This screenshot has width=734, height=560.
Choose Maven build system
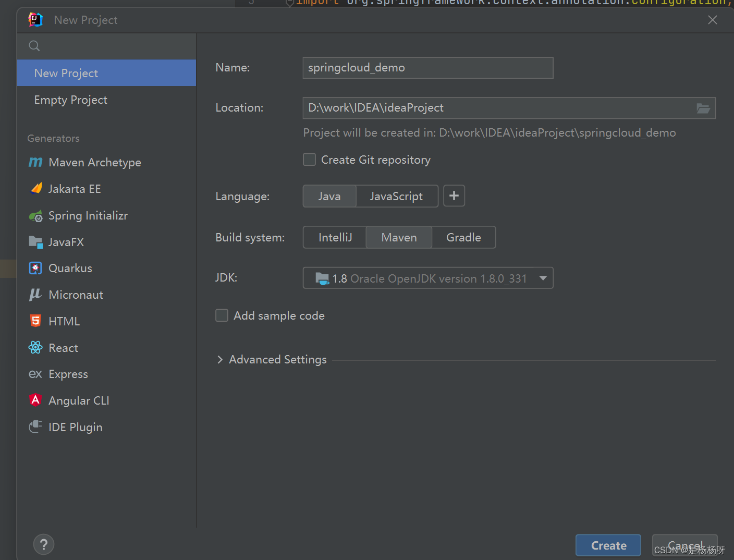399,237
